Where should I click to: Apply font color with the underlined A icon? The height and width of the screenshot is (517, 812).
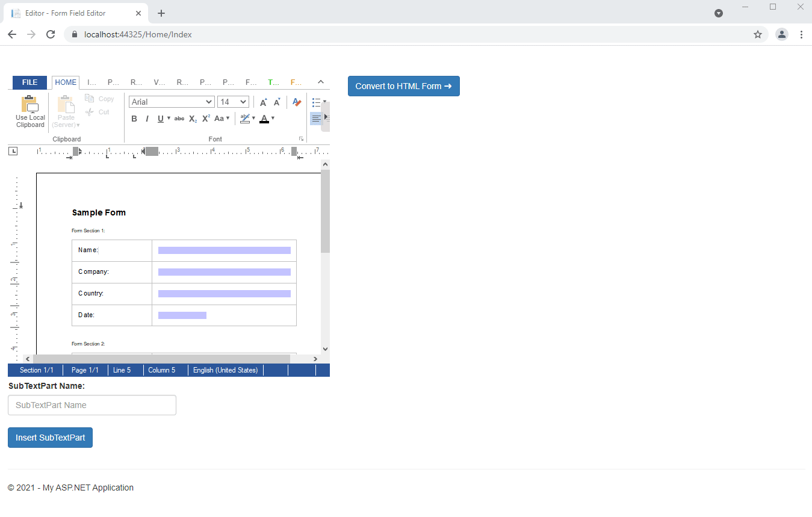pos(264,119)
